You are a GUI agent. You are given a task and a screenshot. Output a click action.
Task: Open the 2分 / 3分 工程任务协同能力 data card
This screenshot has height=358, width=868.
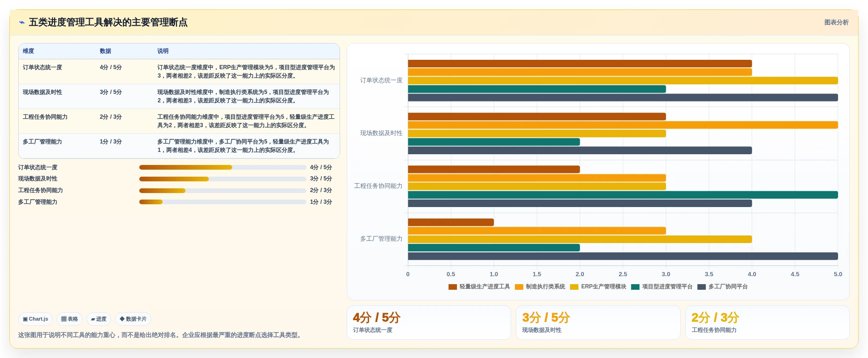pyautogui.click(x=767, y=322)
